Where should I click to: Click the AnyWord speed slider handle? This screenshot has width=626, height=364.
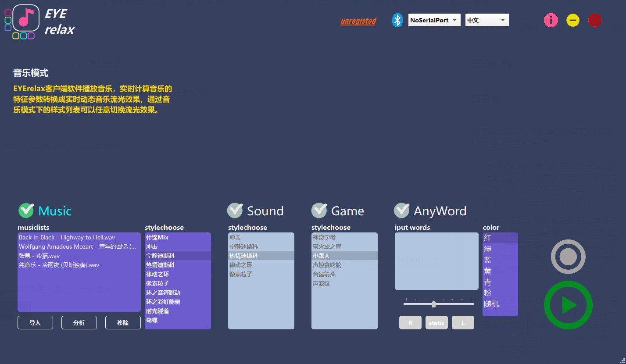coord(434,303)
